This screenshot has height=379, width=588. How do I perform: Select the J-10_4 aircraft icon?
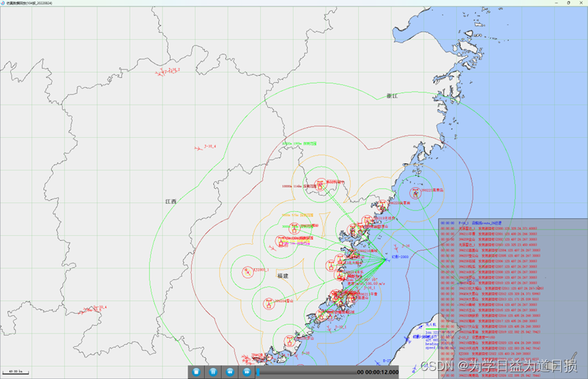(x=198, y=149)
